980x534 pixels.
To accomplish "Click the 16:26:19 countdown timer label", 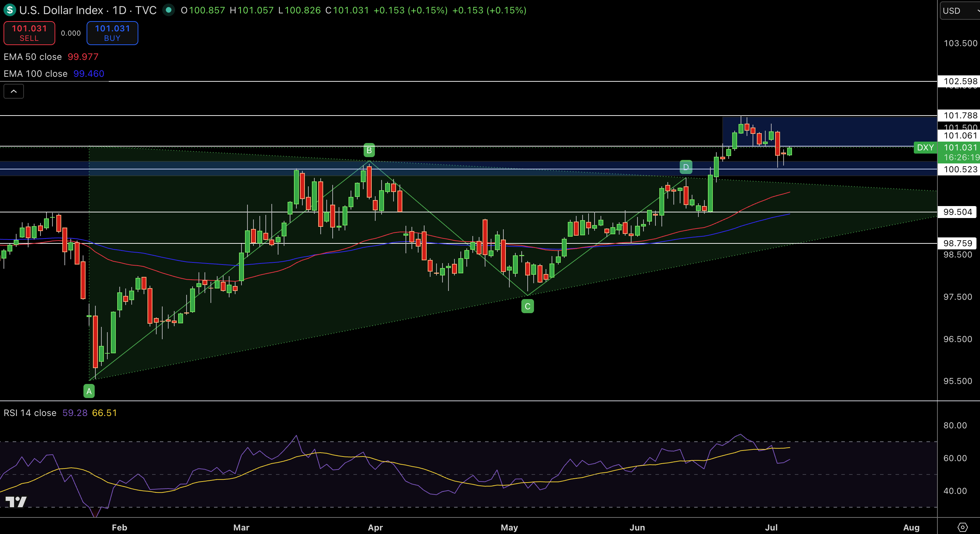I will pos(961,157).
